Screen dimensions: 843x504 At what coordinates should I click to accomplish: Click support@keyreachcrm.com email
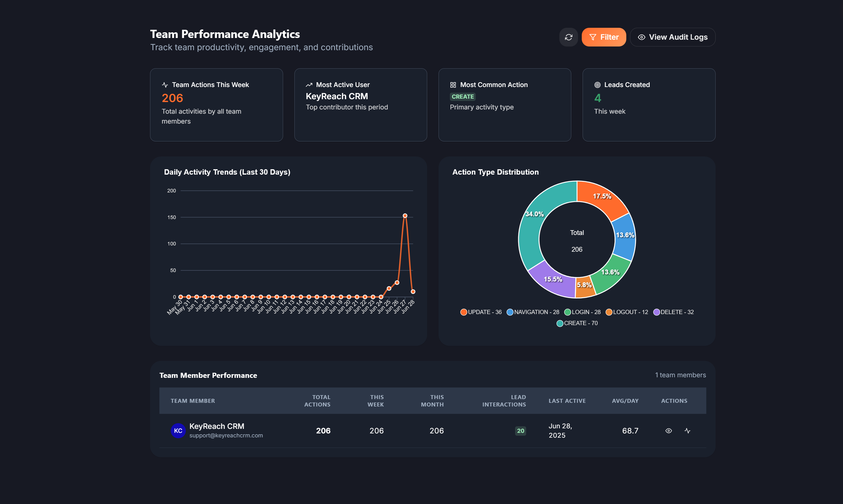[x=226, y=435]
